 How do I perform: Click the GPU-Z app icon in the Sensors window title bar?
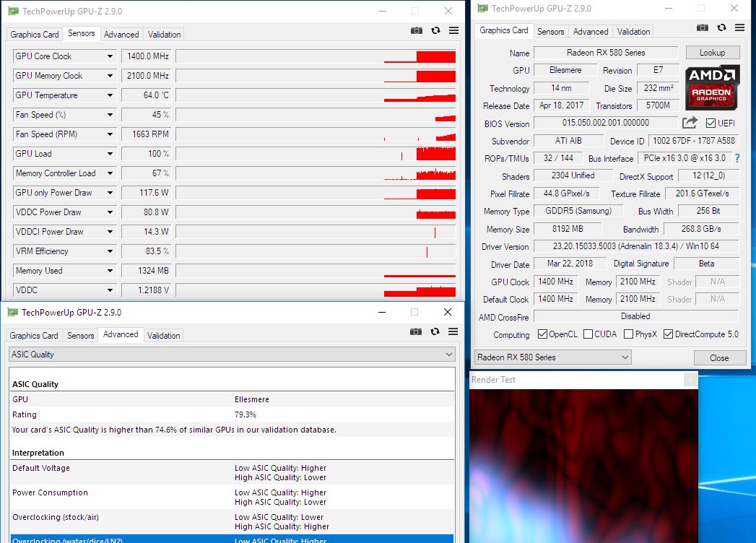point(14,11)
